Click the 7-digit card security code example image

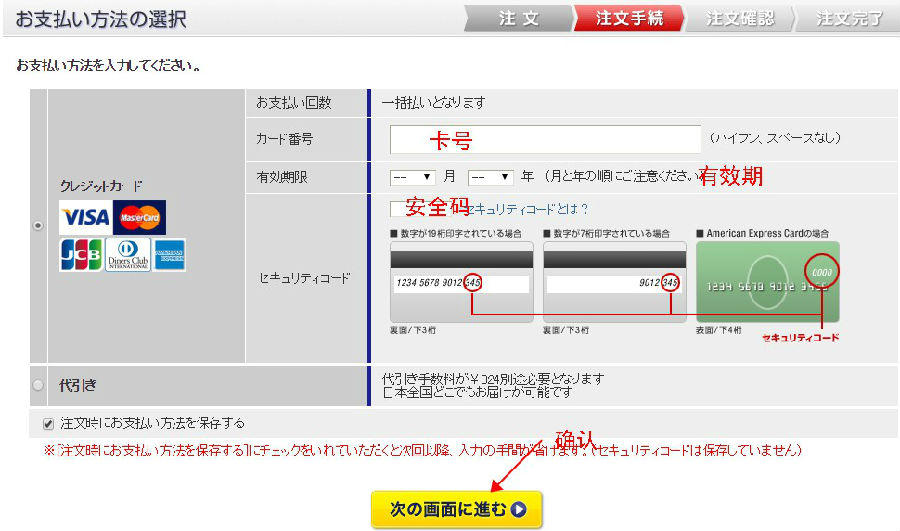click(614, 281)
